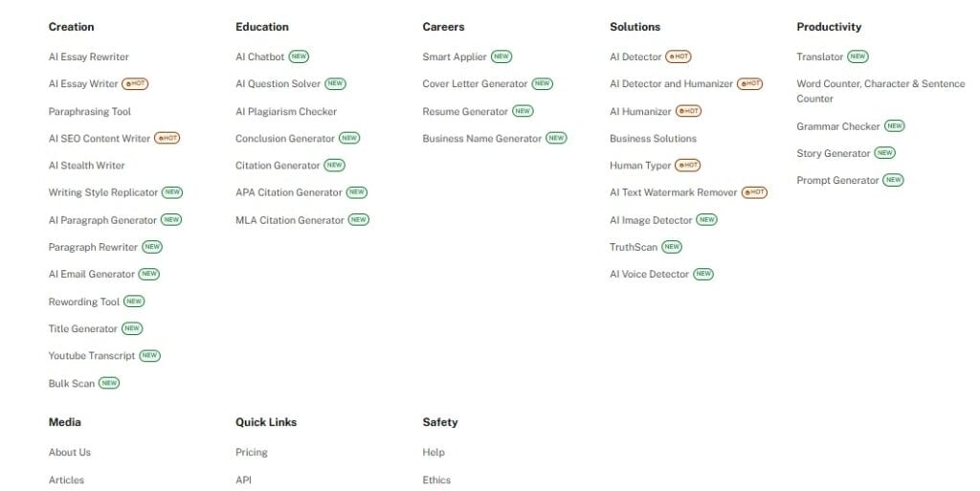Click the HOT badge beside AI Essay Writer
The width and height of the screenshot is (980, 491).
(x=135, y=84)
